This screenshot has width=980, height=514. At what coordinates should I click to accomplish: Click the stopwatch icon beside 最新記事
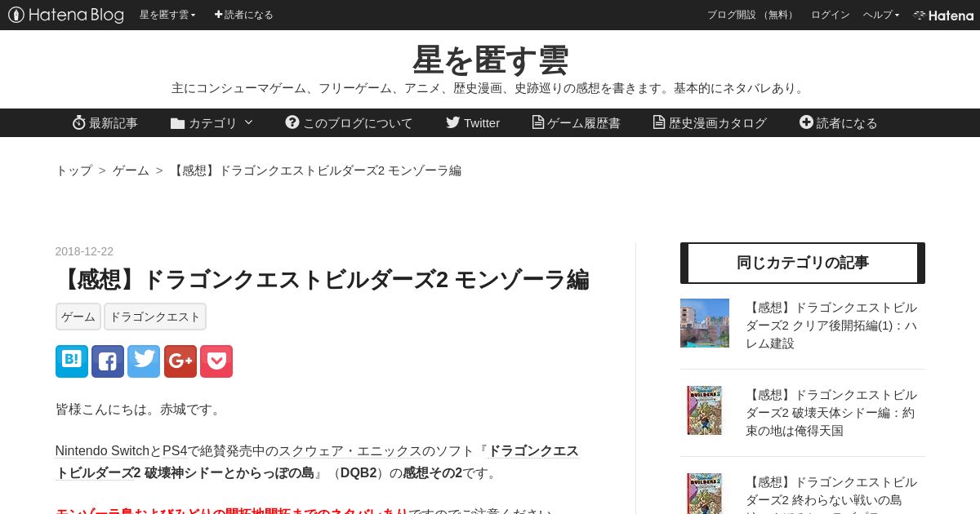[x=79, y=122]
